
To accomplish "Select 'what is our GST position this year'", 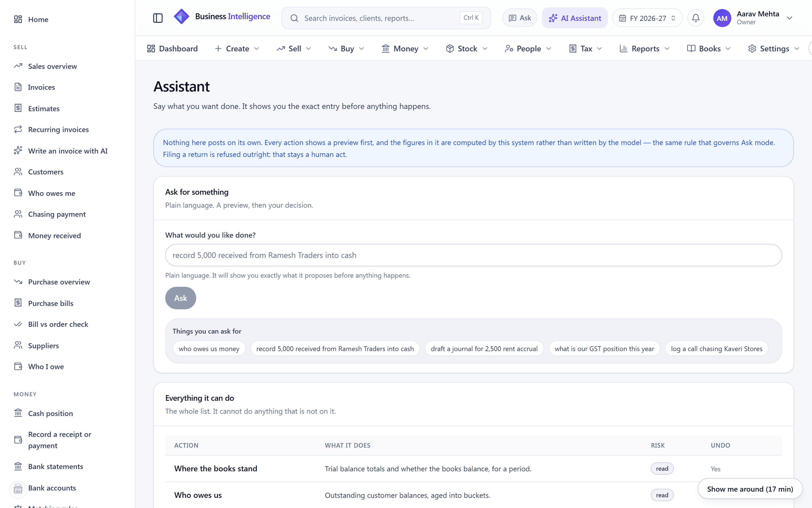I will [604, 349].
